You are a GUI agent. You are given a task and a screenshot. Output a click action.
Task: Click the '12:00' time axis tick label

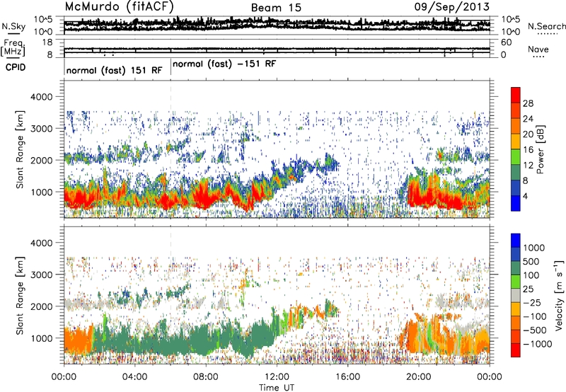[277, 377]
